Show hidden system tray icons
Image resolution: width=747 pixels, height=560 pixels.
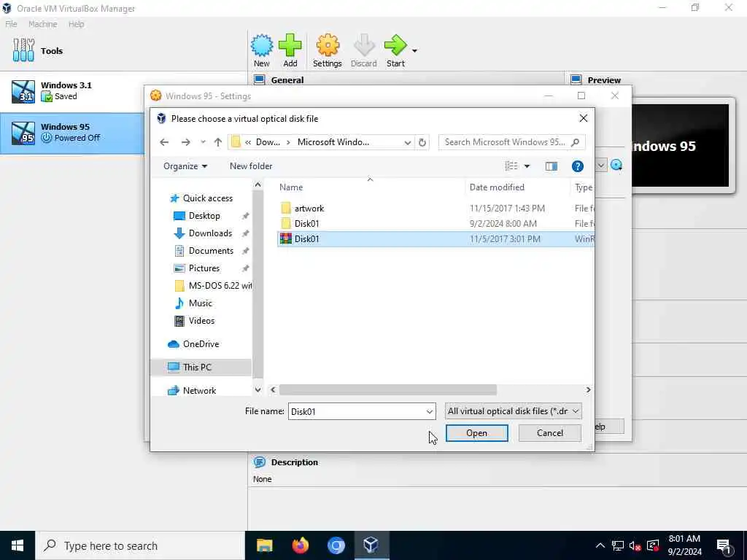(x=600, y=545)
